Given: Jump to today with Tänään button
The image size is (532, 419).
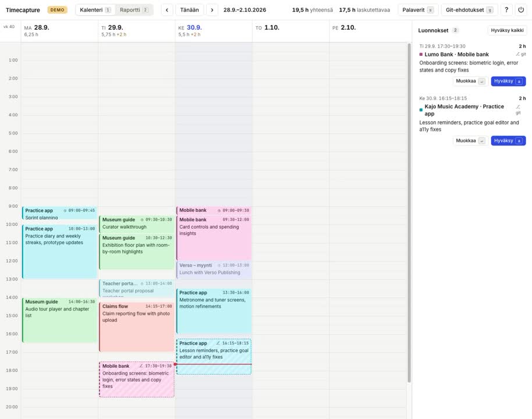Looking at the screenshot, I should tap(189, 10).
